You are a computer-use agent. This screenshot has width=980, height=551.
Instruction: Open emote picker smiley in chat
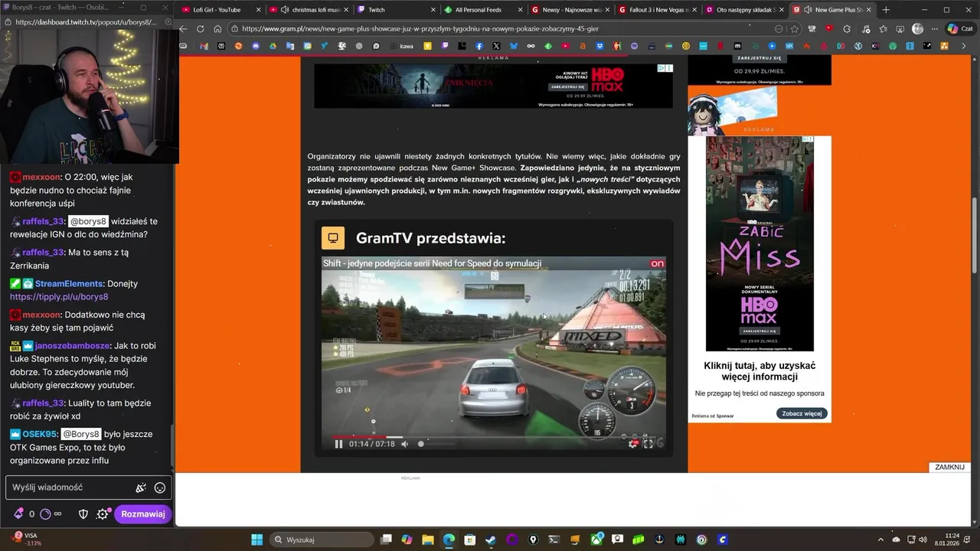pos(159,487)
